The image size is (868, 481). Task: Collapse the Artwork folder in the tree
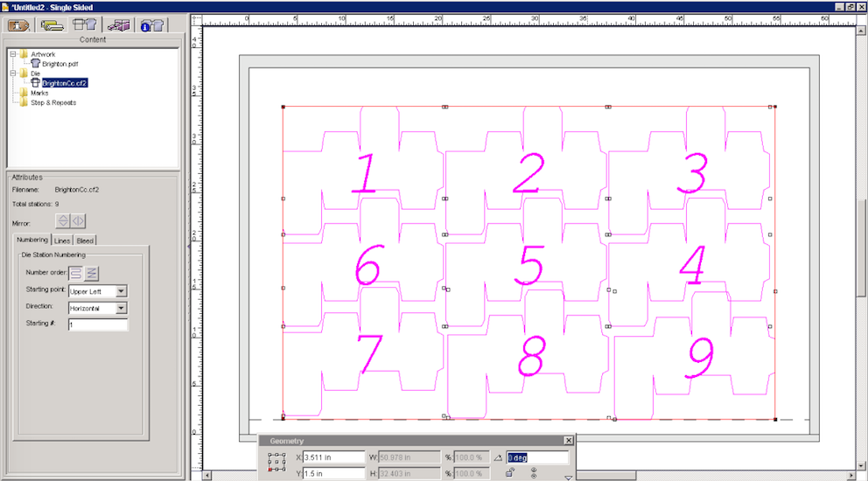(x=13, y=54)
